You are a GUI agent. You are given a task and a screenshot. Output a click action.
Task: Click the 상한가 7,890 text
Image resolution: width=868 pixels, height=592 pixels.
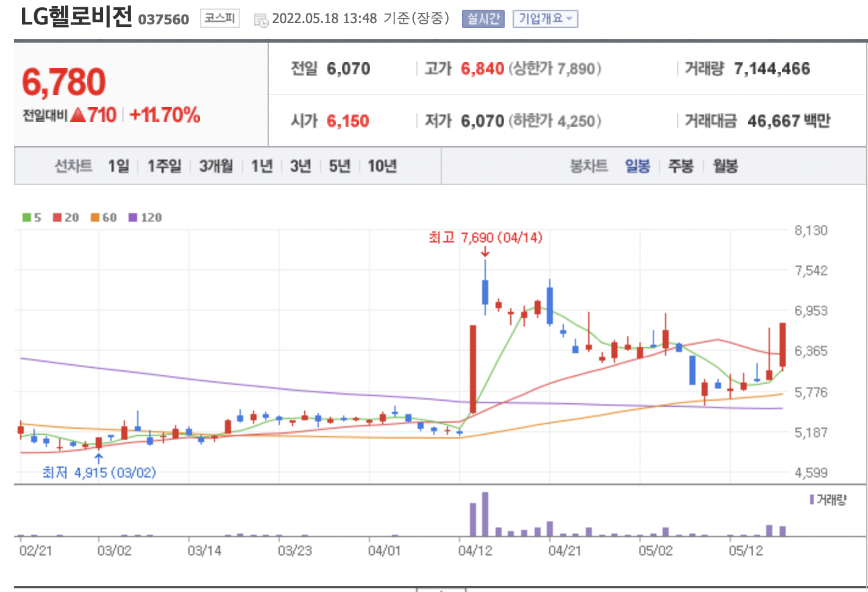click(x=555, y=68)
